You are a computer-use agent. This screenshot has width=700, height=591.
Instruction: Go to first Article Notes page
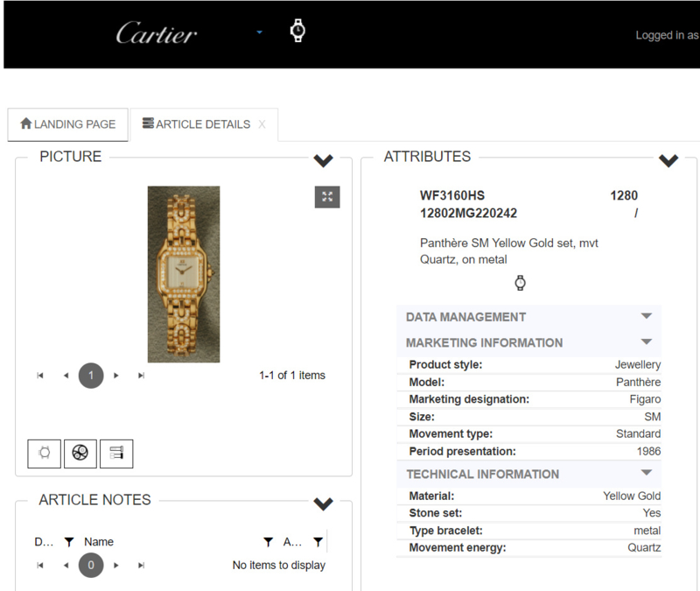tap(40, 566)
